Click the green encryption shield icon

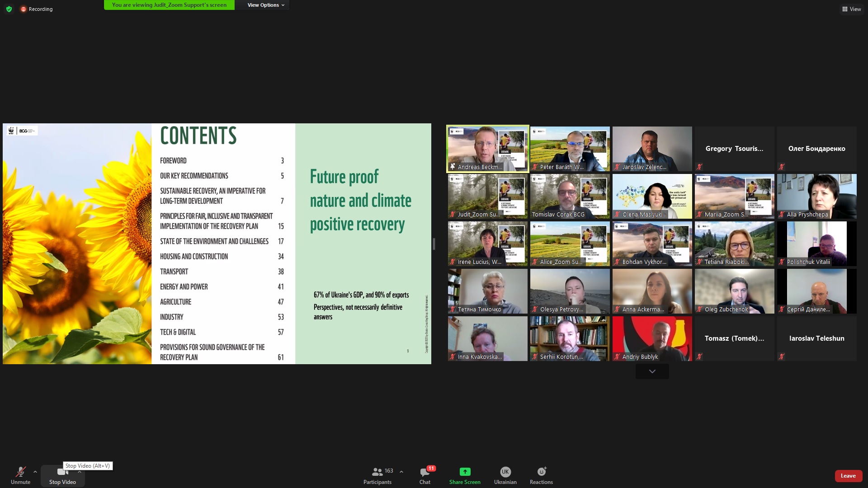coord(9,9)
